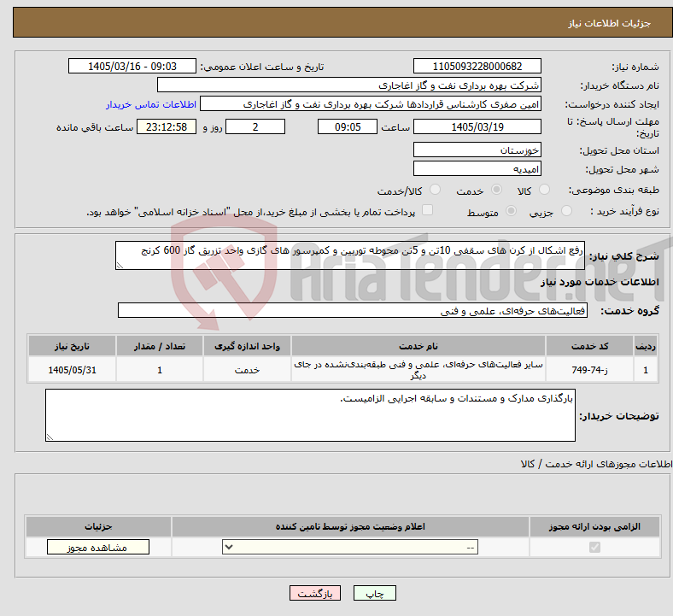
Task: Select the کالا/خدمت radio button
Action: click(x=435, y=190)
